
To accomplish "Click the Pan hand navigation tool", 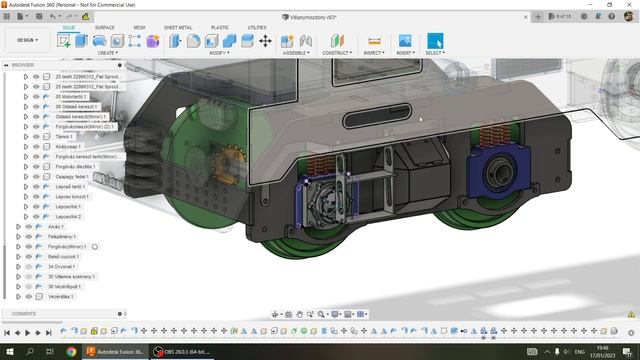I will coord(300,314).
